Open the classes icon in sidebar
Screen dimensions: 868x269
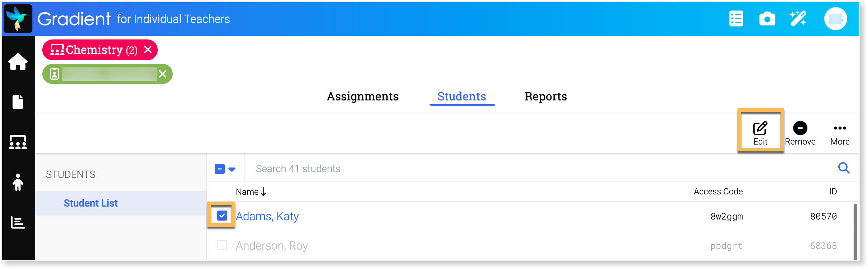18,142
